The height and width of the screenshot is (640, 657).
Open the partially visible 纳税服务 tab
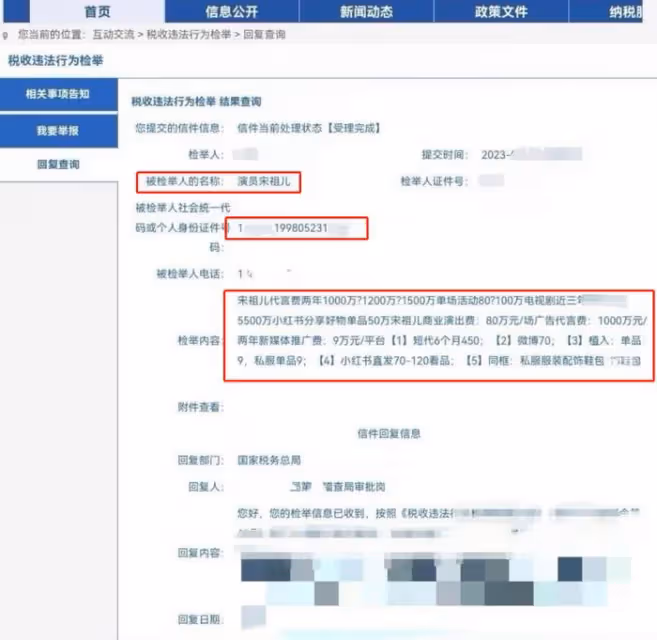(x=606, y=11)
